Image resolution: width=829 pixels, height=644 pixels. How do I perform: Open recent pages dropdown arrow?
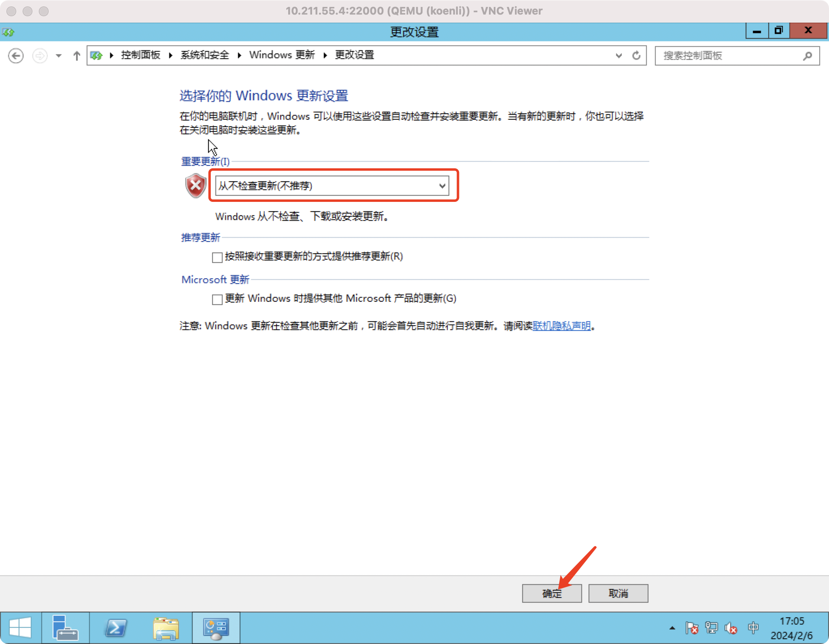click(59, 55)
